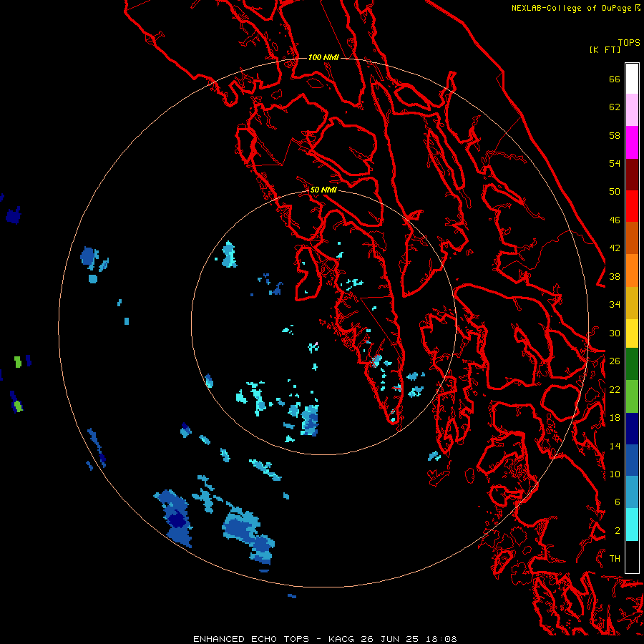644x644 pixels.
Task: Click the light pink legend swatch
Action: [x=632, y=110]
